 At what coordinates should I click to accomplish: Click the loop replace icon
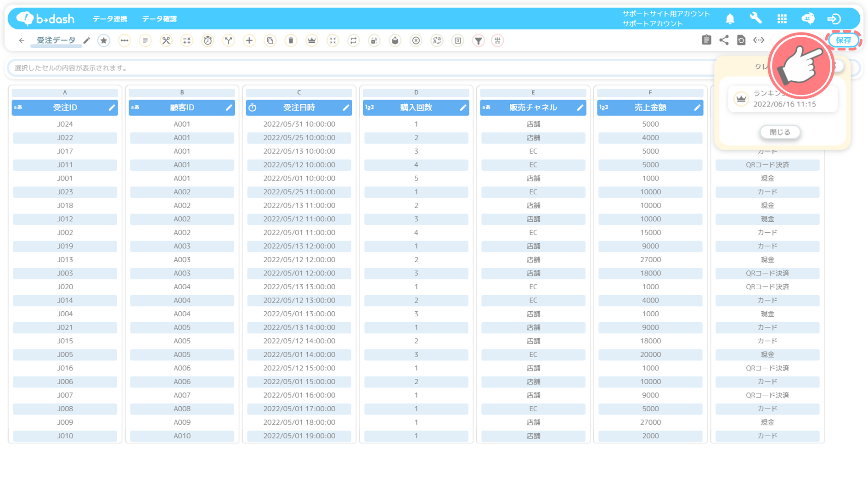353,40
